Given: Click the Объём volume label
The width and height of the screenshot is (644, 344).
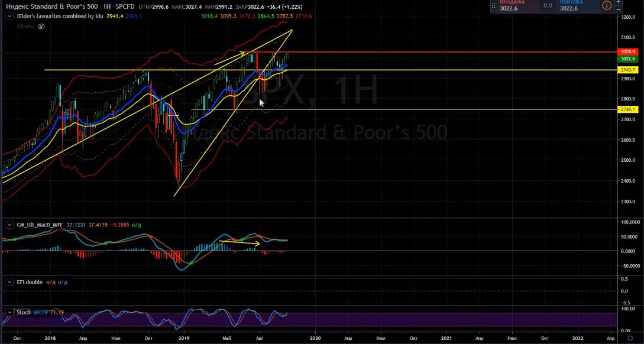Looking at the screenshot, I should pos(25,26).
